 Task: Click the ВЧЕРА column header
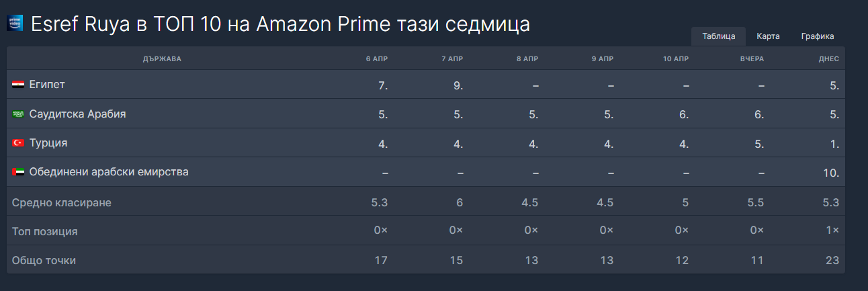[752, 59]
